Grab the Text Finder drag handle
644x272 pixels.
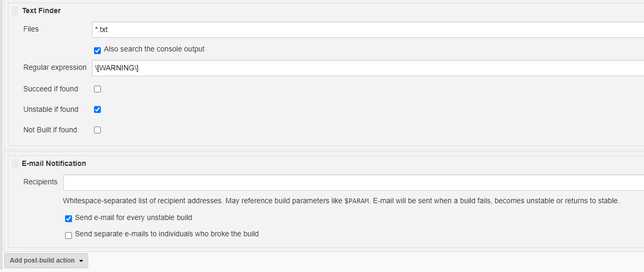point(15,11)
